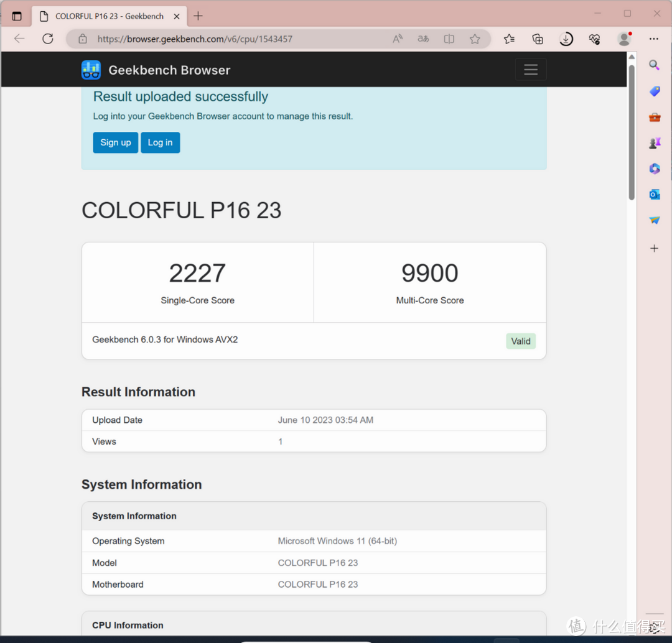
Task: Click the upload date June 10 2023 value
Action: tap(325, 420)
